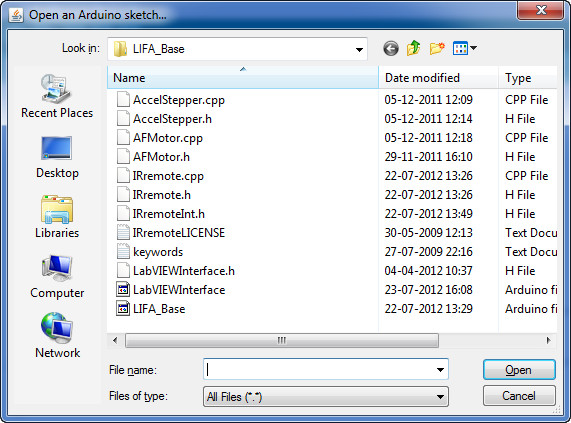This screenshot has height=423, width=571.
Task: Sort files by Name column
Action: point(243,78)
